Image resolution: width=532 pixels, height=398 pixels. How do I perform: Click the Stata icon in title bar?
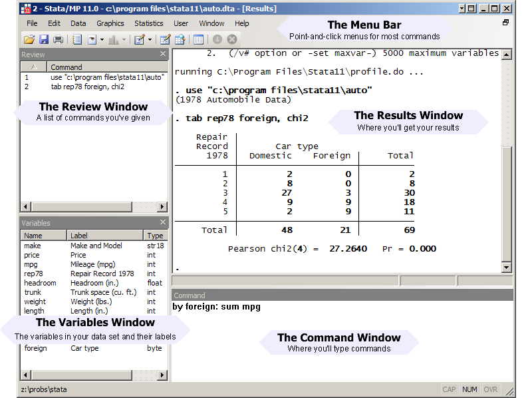26,9
